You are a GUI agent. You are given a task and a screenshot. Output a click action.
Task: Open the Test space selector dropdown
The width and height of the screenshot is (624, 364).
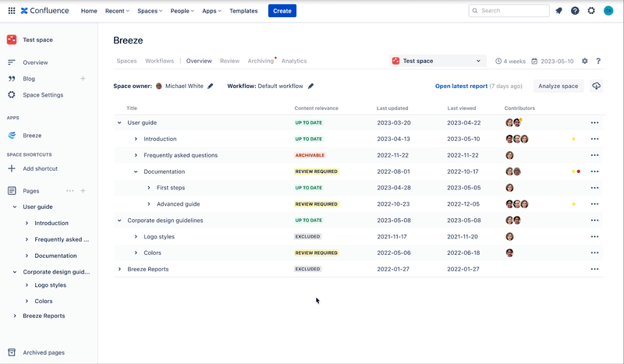438,61
